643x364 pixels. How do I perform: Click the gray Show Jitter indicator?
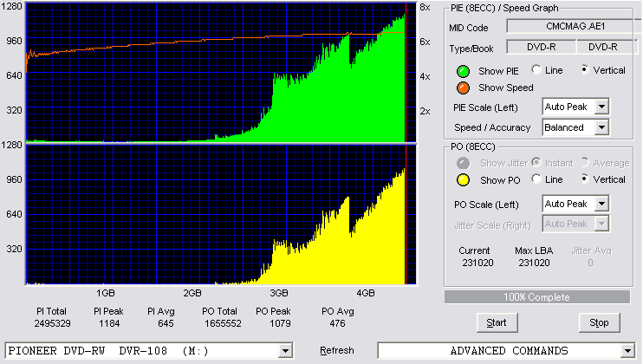pos(463,163)
